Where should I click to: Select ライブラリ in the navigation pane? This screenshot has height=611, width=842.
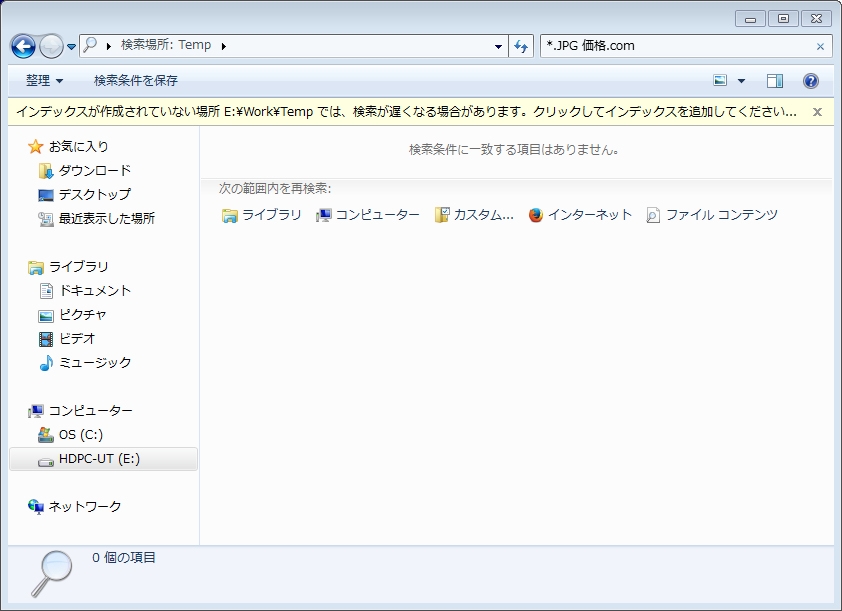click(x=78, y=267)
